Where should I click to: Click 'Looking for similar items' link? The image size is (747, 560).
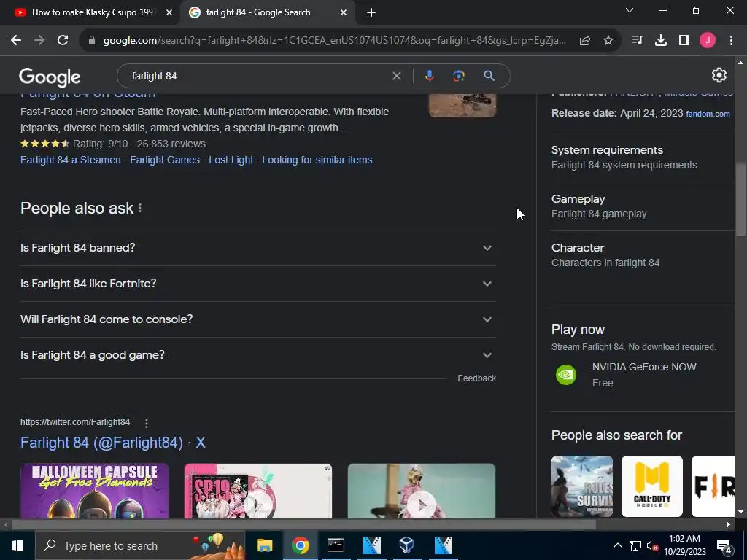317,160
